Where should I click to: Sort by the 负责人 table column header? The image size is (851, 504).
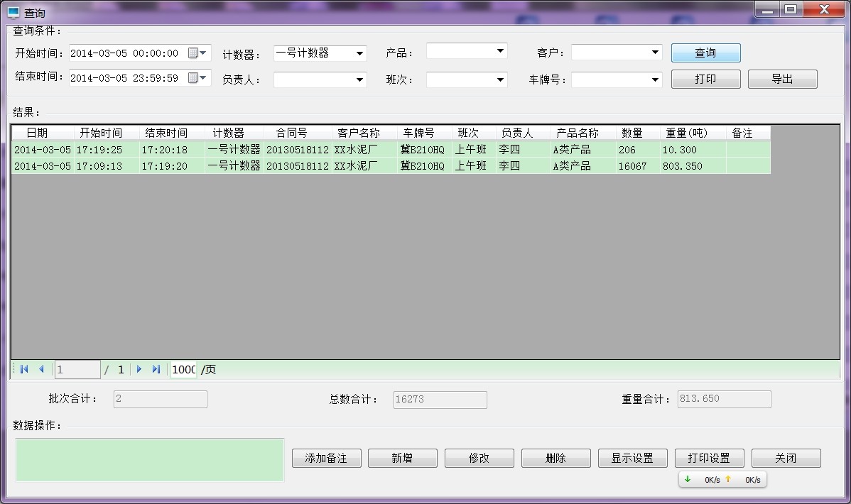[524, 133]
